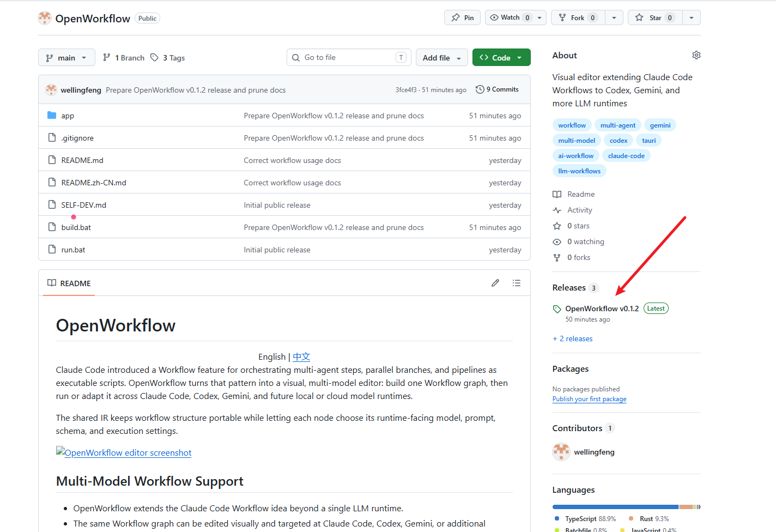Screen dimensions: 776x532
Task: Select the README tab
Action: (69, 283)
